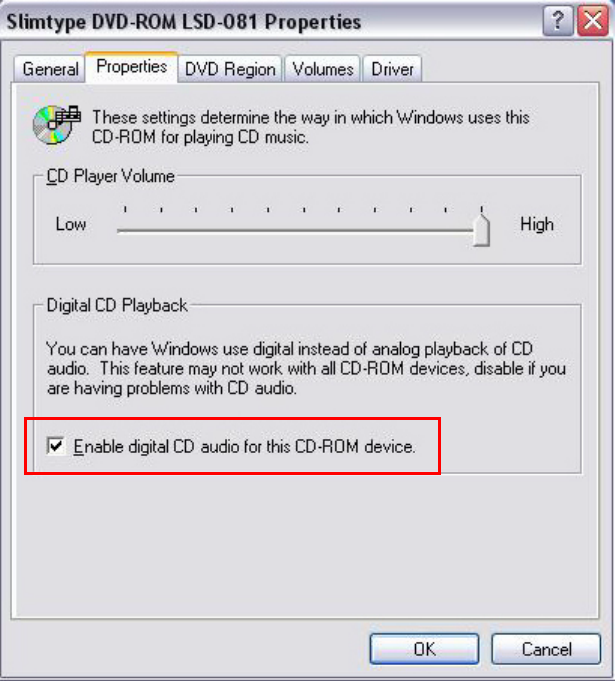Switch to the General tab
The height and width of the screenshot is (681, 615).
tap(50, 69)
